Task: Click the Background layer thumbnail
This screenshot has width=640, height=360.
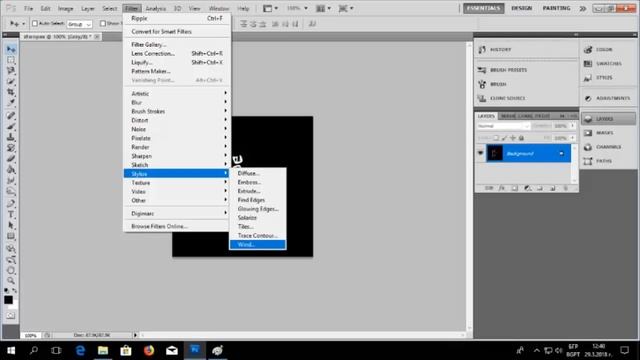Action: coord(495,153)
